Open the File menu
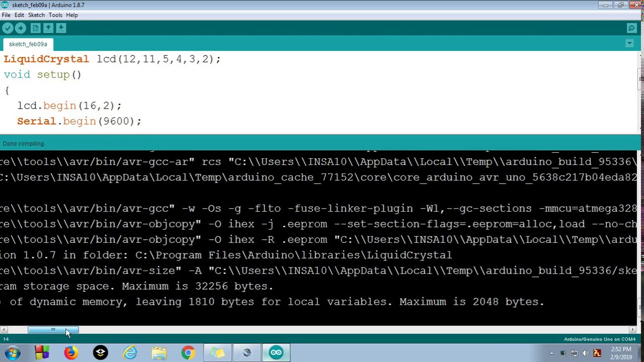The height and width of the screenshot is (362, 644). (6, 15)
